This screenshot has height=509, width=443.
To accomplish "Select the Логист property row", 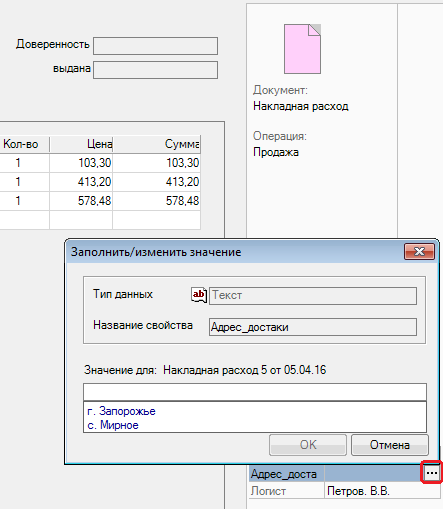I will click(345, 491).
